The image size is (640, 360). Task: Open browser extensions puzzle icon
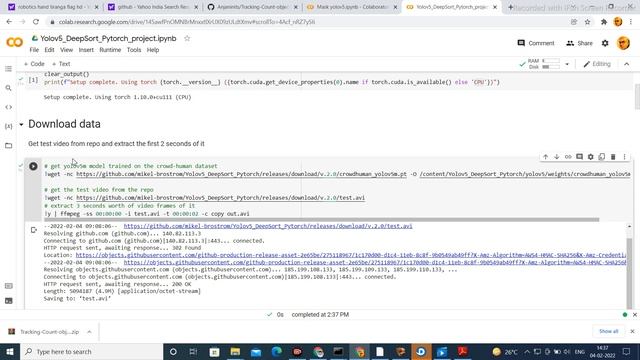pyautogui.click(x=604, y=22)
